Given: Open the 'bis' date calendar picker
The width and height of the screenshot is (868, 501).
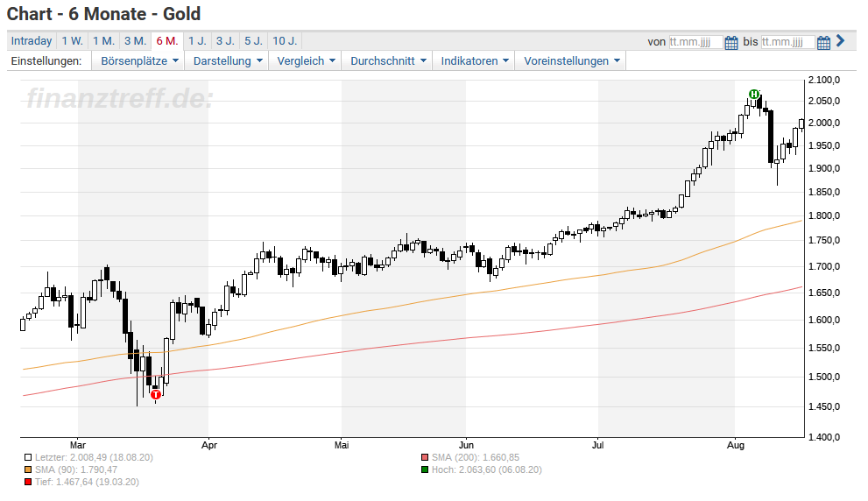Looking at the screenshot, I should click(823, 43).
